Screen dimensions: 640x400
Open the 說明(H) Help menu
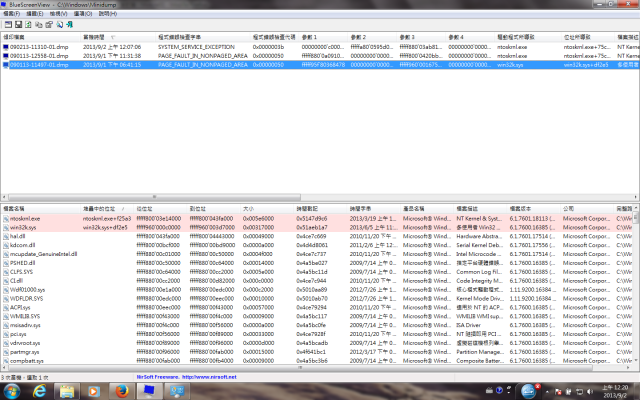(x=108, y=14)
